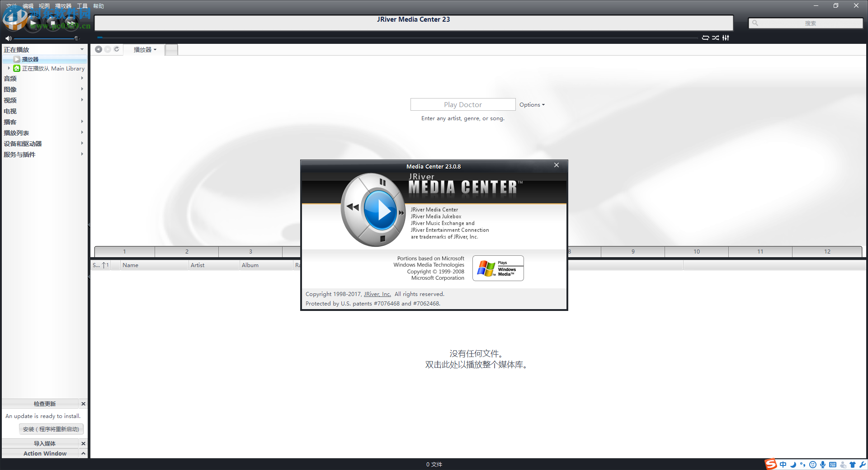The height and width of the screenshot is (470, 868).
Task: Click the refresh icon next to navigation arrows
Action: pos(117,49)
